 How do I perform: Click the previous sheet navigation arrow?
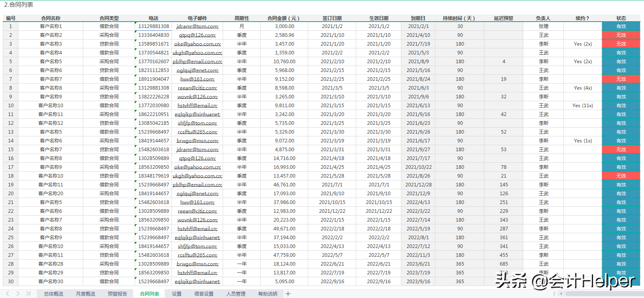[x=8, y=294]
